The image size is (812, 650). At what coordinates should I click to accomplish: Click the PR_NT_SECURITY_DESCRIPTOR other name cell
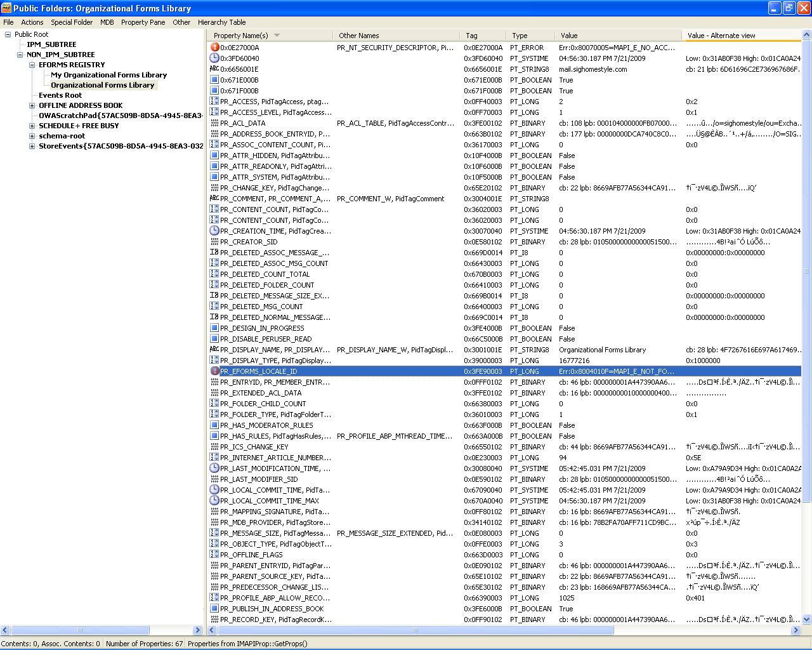pos(396,48)
